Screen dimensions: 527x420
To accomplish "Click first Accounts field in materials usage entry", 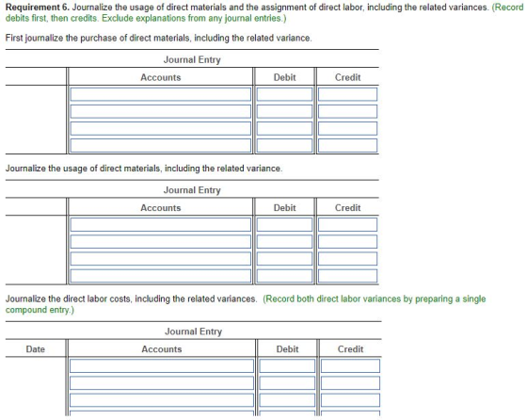I will point(161,225).
